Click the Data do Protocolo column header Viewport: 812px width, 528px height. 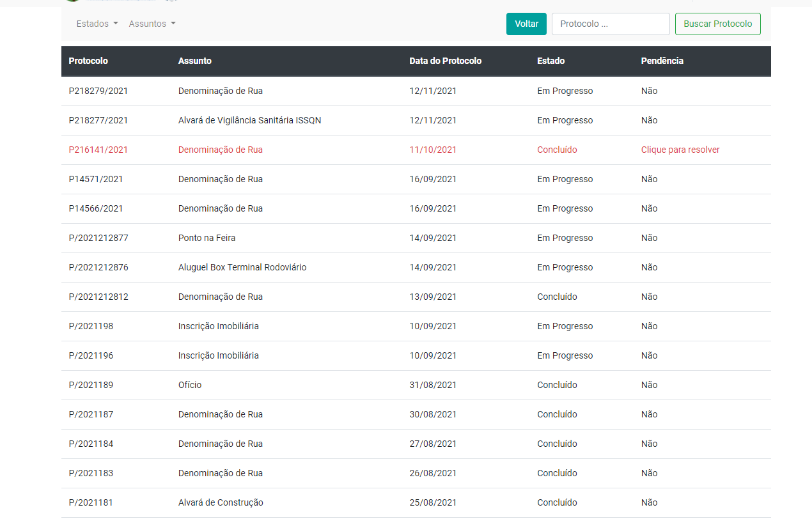(445, 61)
